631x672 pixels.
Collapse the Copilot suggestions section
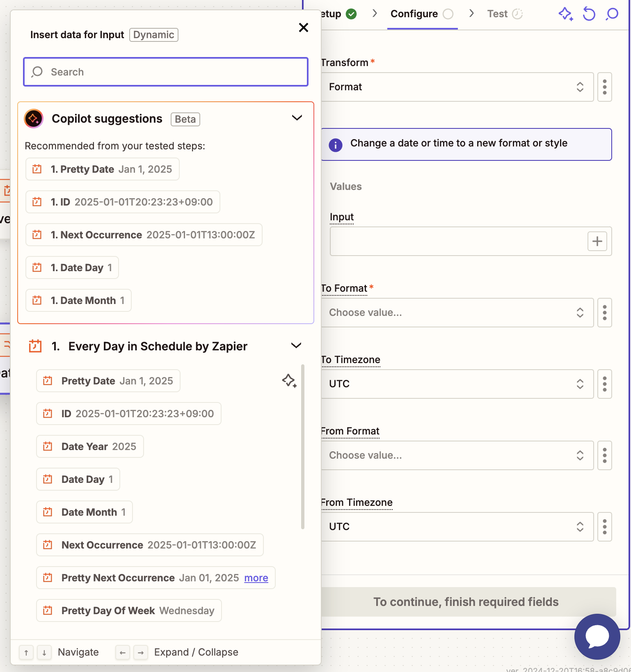click(297, 118)
